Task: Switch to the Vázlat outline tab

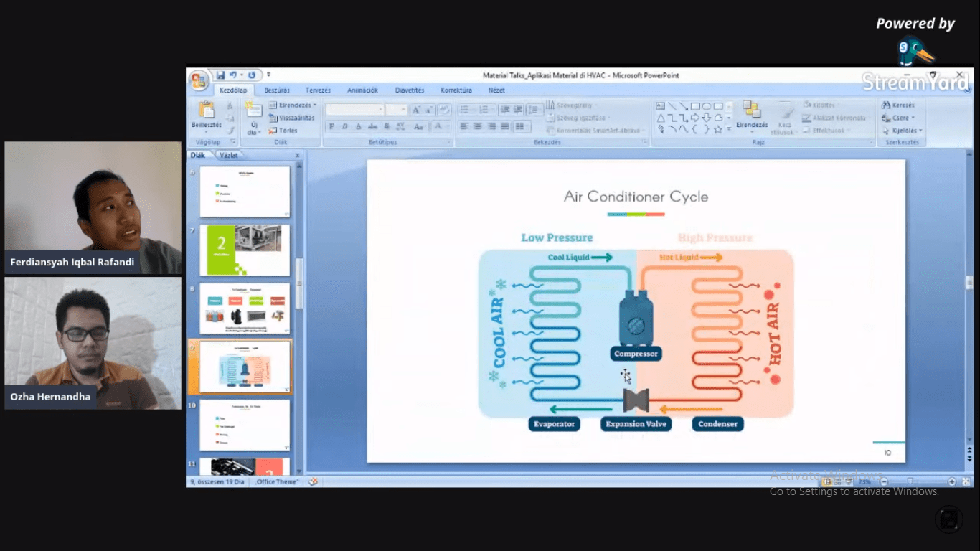Action: pos(229,155)
